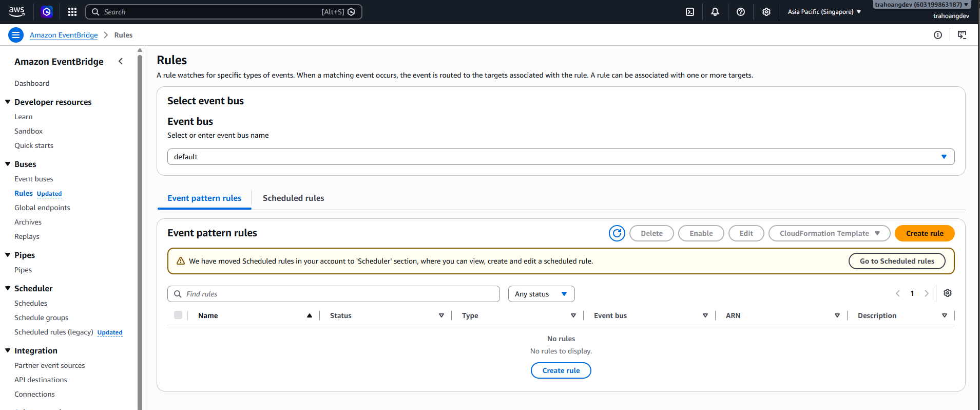Image resolution: width=980 pixels, height=410 pixels.
Task: Open the Any status filter dropdown
Action: pyautogui.click(x=541, y=294)
